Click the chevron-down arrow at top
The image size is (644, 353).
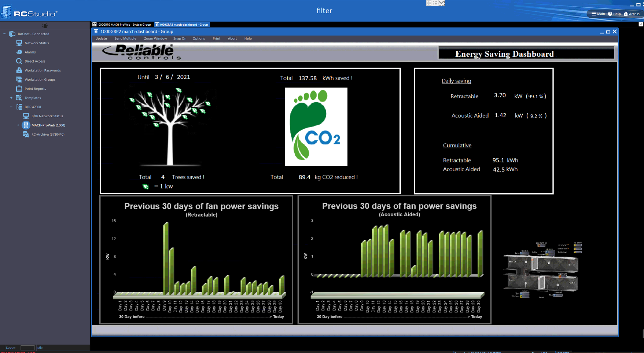click(x=441, y=3)
